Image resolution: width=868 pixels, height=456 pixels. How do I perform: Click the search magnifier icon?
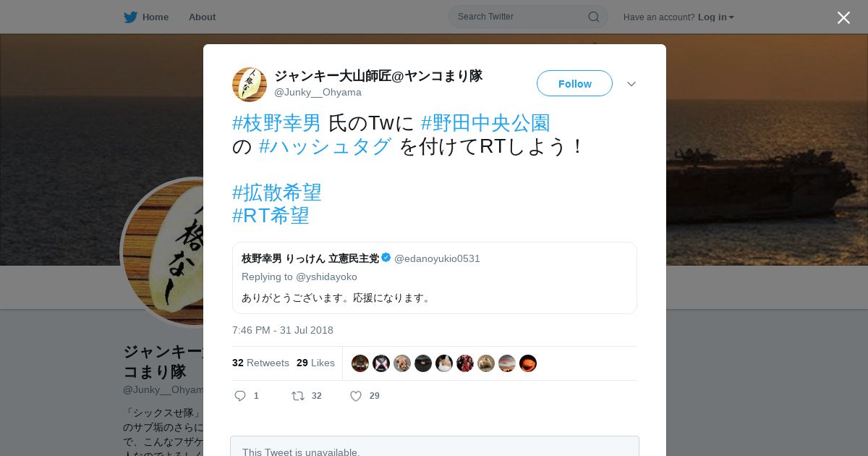(593, 17)
